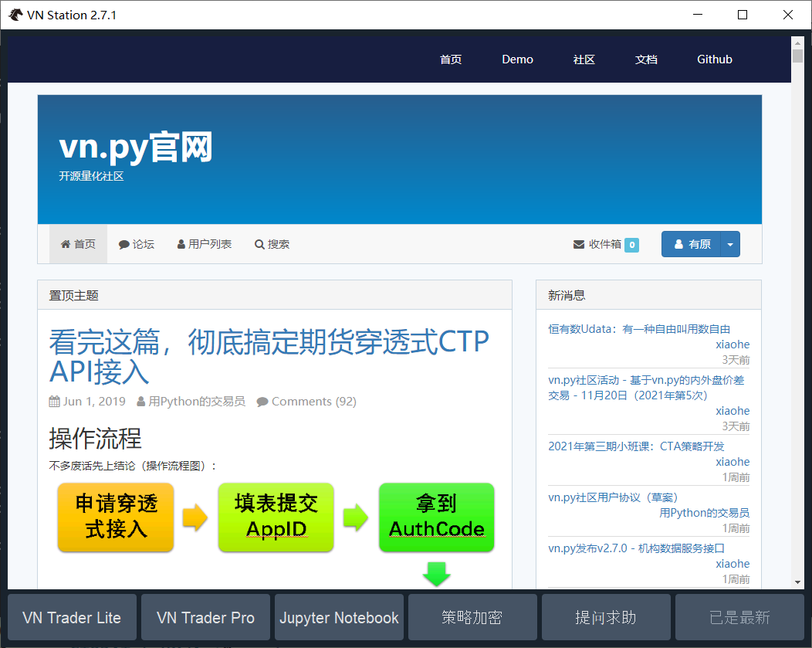Select Demo in the top navigation bar

(x=517, y=59)
